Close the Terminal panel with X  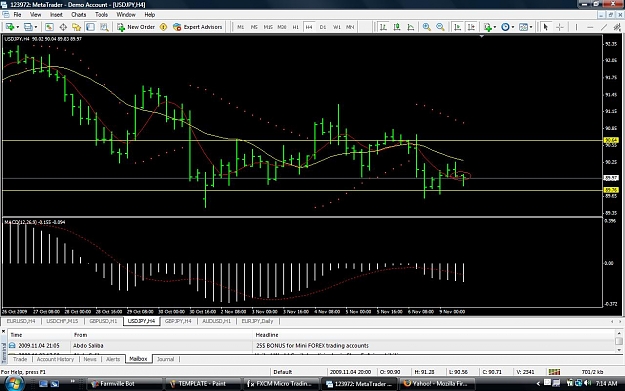[x=4, y=331]
